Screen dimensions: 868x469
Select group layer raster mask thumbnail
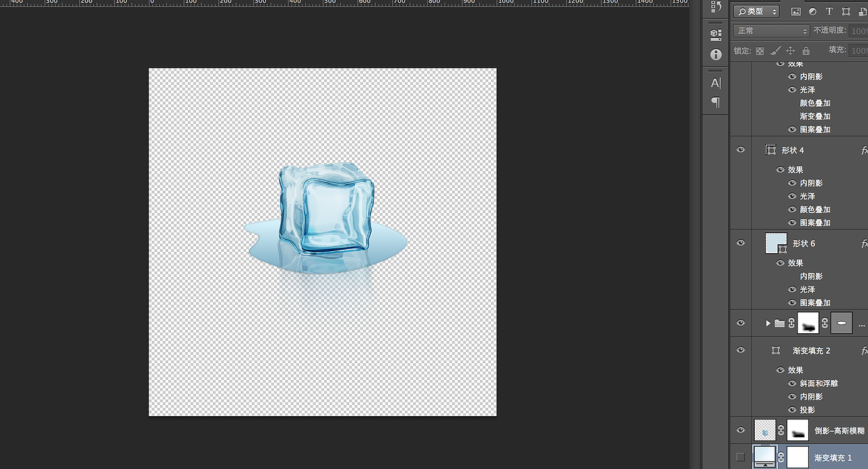pos(808,323)
